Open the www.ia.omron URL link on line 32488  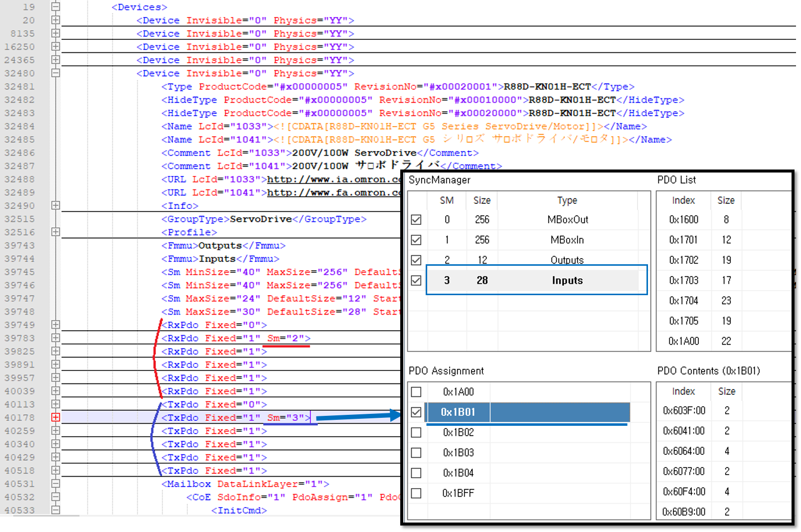click(x=333, y=179)
